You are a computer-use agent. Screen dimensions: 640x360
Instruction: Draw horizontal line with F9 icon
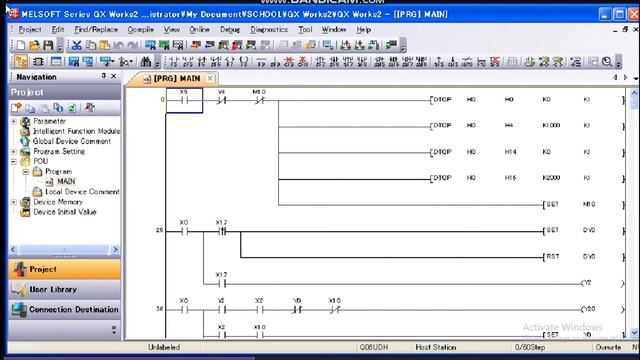click(x=261, y=62)
